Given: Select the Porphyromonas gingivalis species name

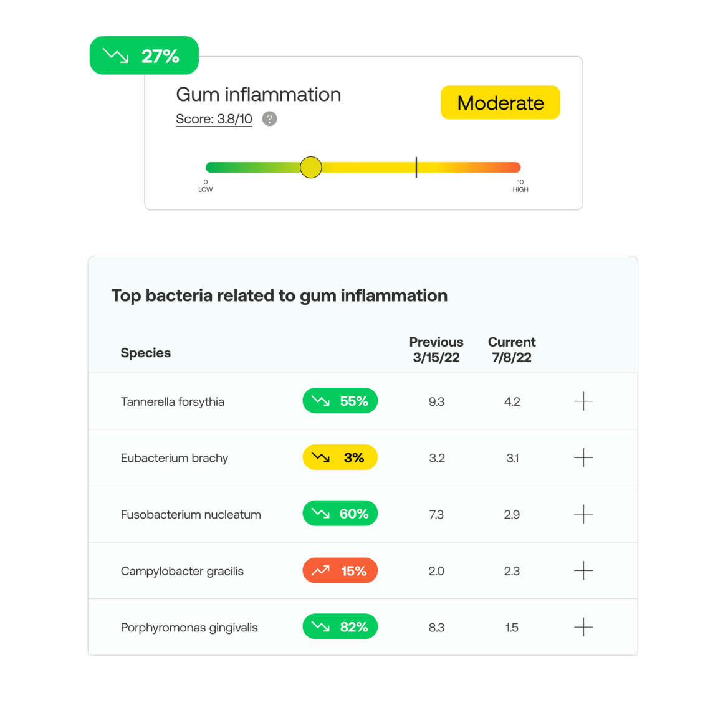Looking at the screenshot, I should click(189, 628).
